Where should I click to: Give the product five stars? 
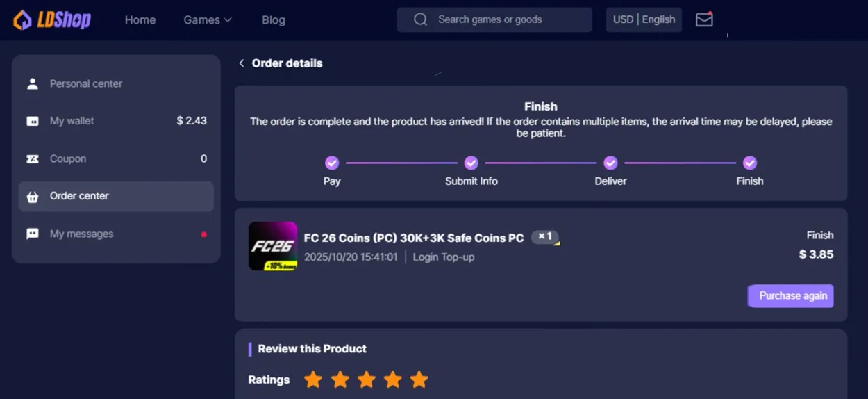[419, 380]
